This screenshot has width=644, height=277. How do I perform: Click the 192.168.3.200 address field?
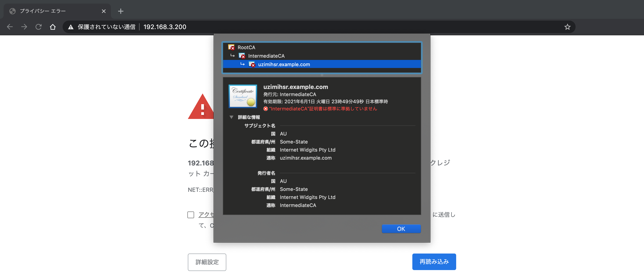coord(165,27)
